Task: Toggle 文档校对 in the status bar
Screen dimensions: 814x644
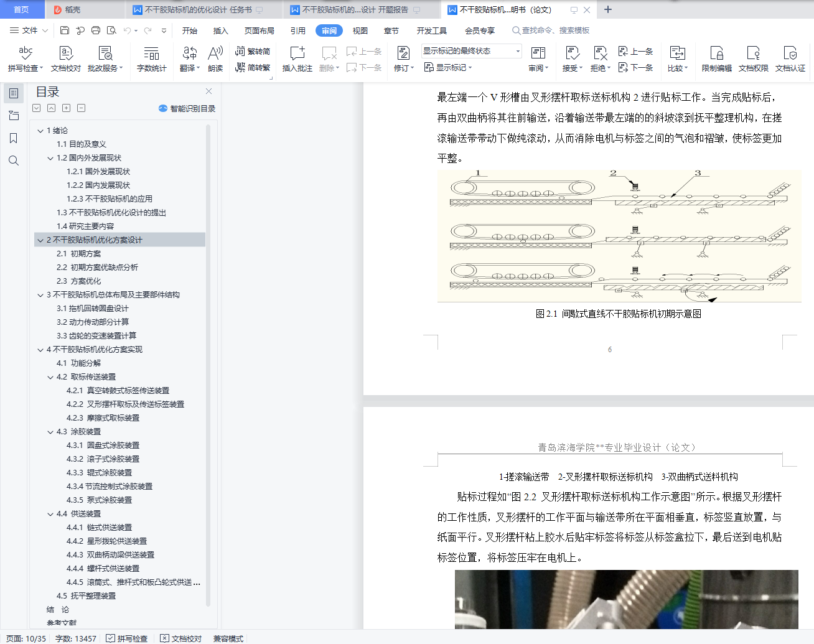Action: click(181, 638)
